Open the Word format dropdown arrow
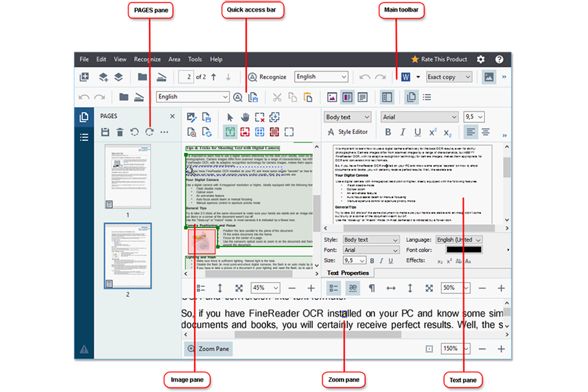This screenshot has width=588, height=392. (x=418, y=77)
